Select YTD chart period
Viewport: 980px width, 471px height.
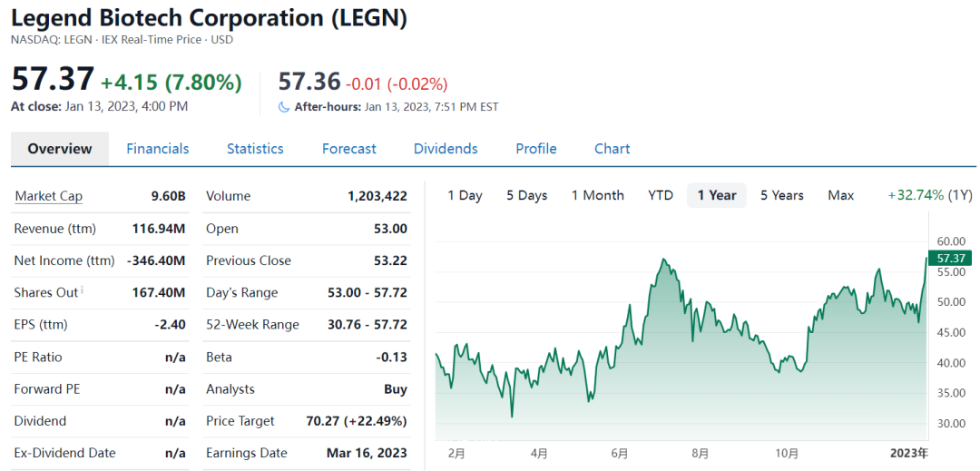(661, 195)
